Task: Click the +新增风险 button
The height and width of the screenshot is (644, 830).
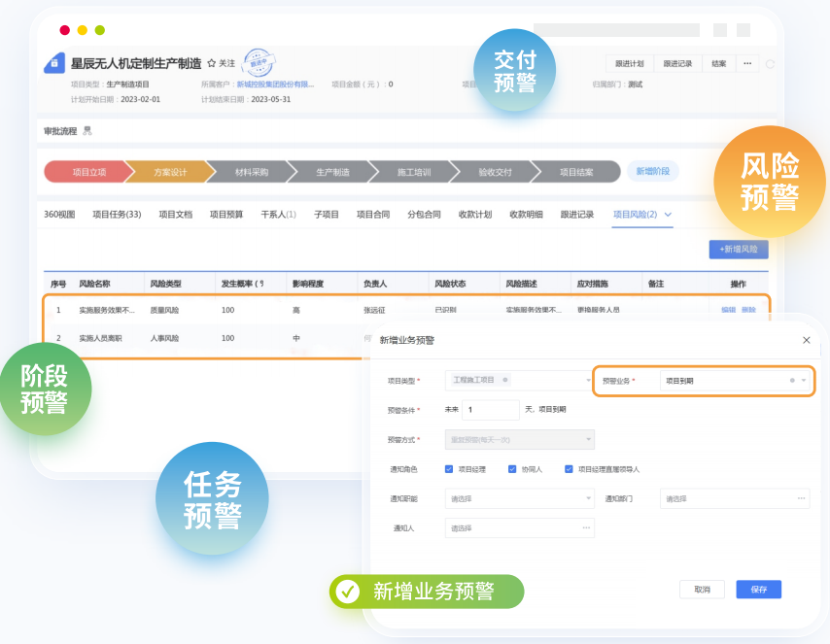Action: coord(739,250)
